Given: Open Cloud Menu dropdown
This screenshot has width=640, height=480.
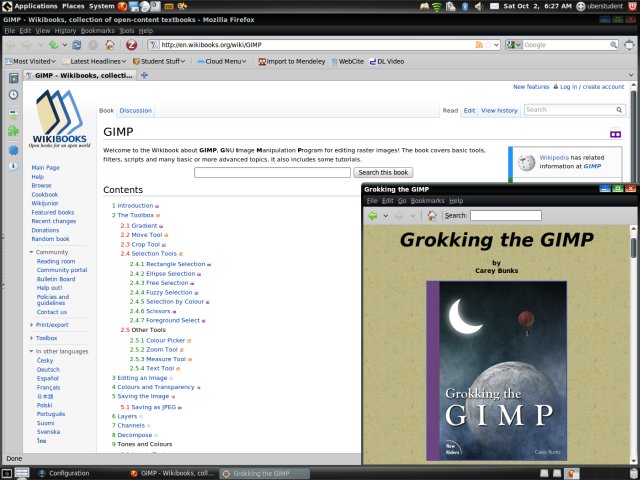Looking at the screenshot, I should pos(222,61).
